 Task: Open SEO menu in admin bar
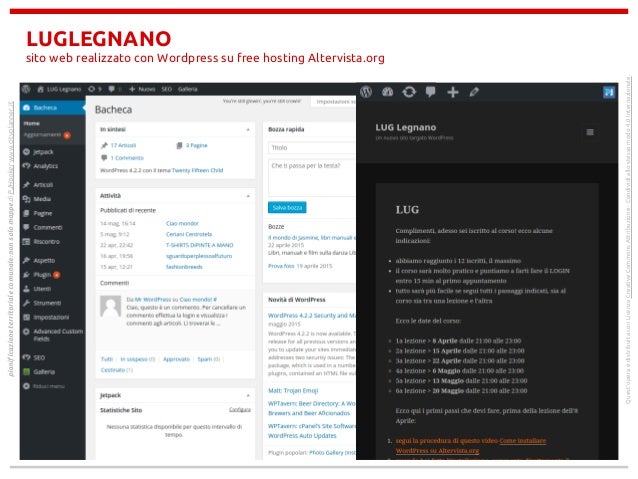pos(166,89)
